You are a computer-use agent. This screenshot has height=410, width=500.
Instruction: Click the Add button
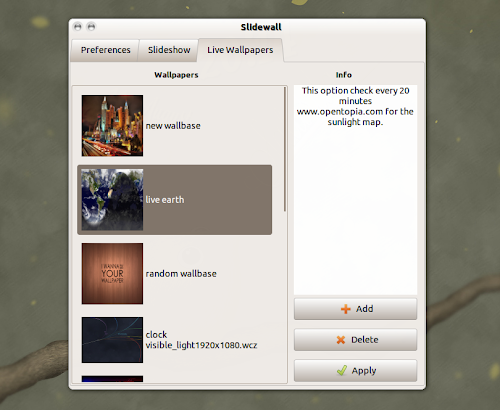(355, 309)
